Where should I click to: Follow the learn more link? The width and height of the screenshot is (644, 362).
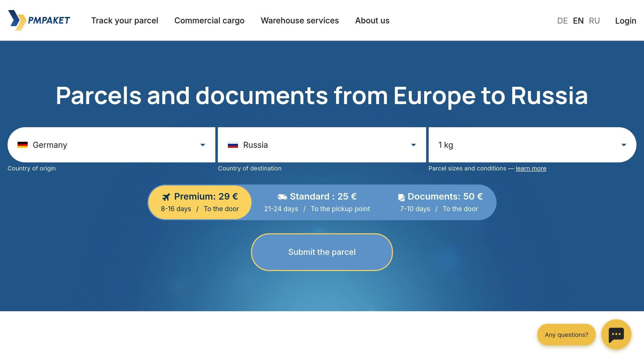531,168
